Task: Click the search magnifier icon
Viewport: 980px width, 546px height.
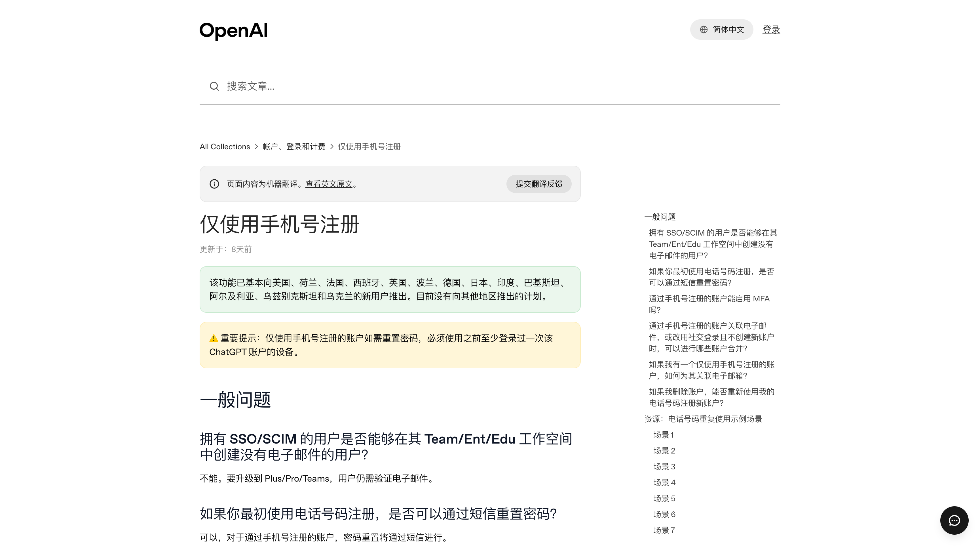Action: click(214, 86)
